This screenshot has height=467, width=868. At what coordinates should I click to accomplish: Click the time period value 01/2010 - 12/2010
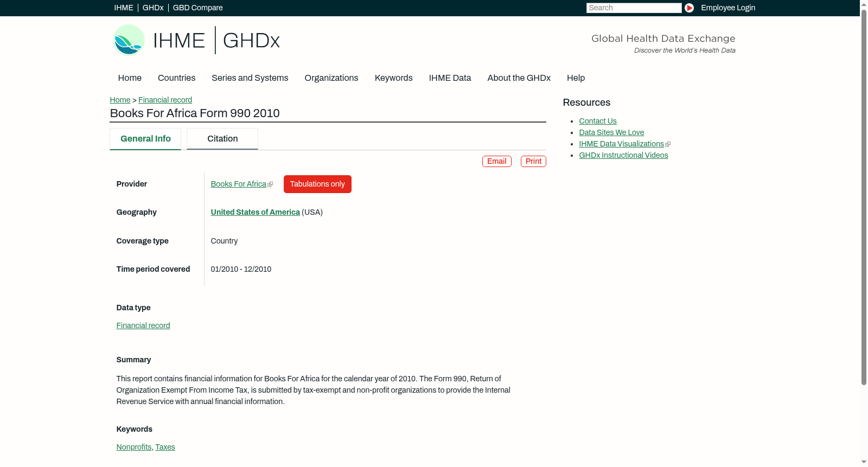point(241,269)
